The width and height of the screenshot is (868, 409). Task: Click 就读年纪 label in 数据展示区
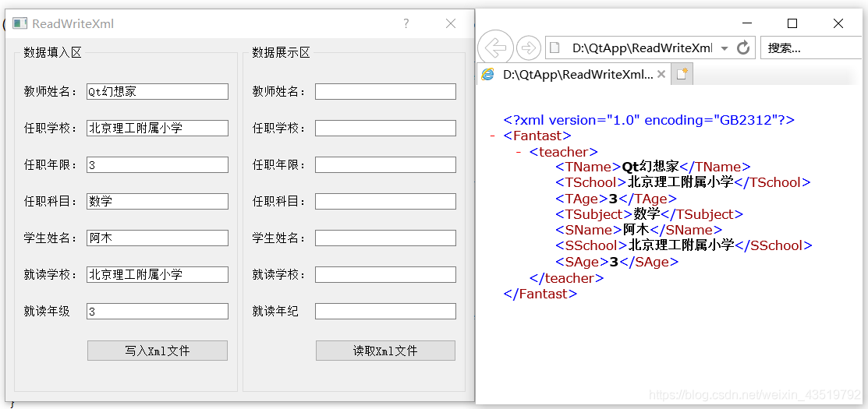(275, 312)
